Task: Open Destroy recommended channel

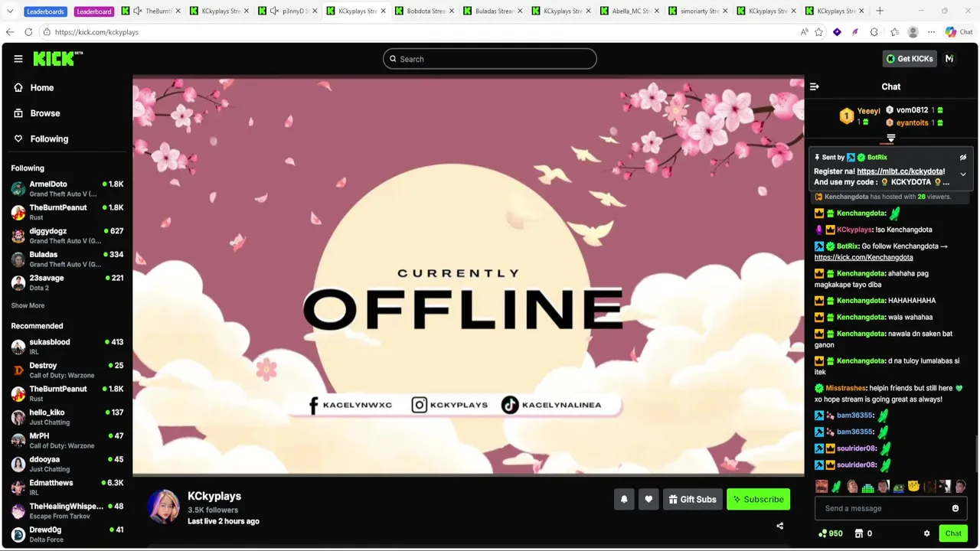Action: 67,370
